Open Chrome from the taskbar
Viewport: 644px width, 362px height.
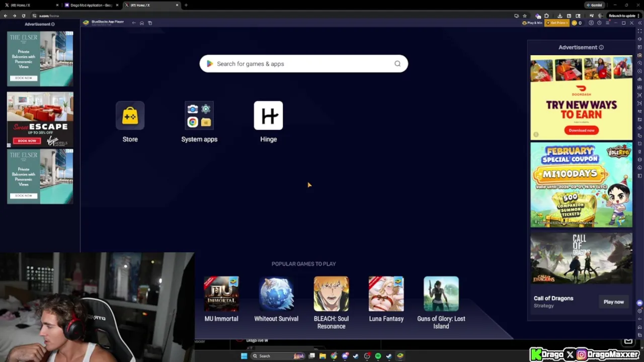(334, 356)
